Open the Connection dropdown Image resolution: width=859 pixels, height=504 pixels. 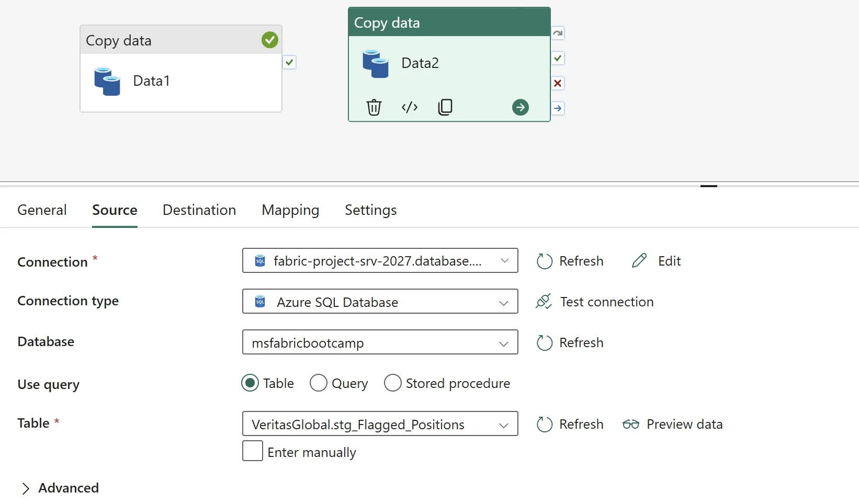pos(380,260)
